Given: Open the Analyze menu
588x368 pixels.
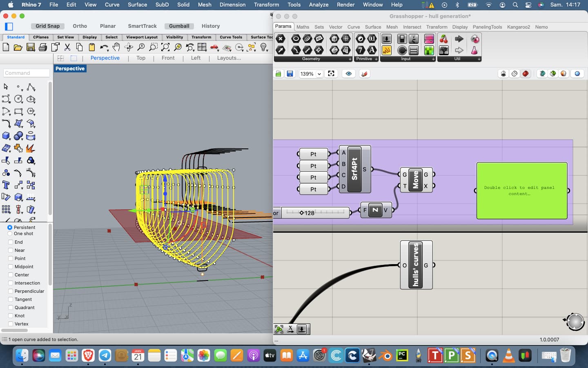Looking at the screenshot, I should 318,5.
